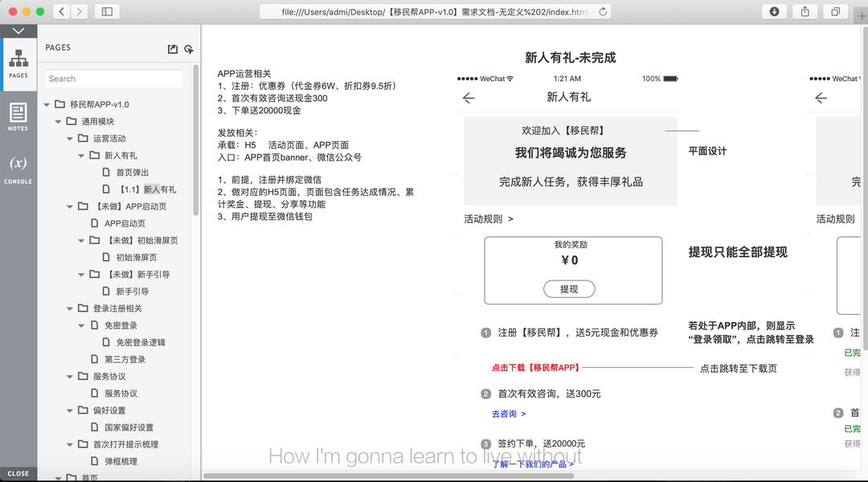
Task: Focus the page Search field
Action: 113,79
